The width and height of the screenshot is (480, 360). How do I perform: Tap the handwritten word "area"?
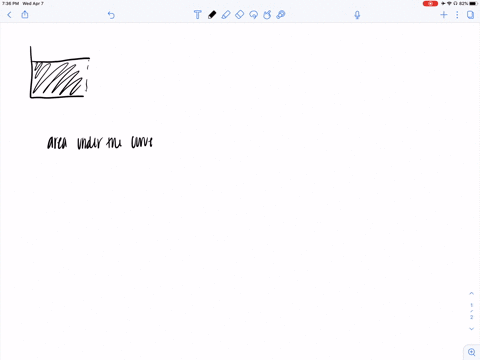pos(57,143)
